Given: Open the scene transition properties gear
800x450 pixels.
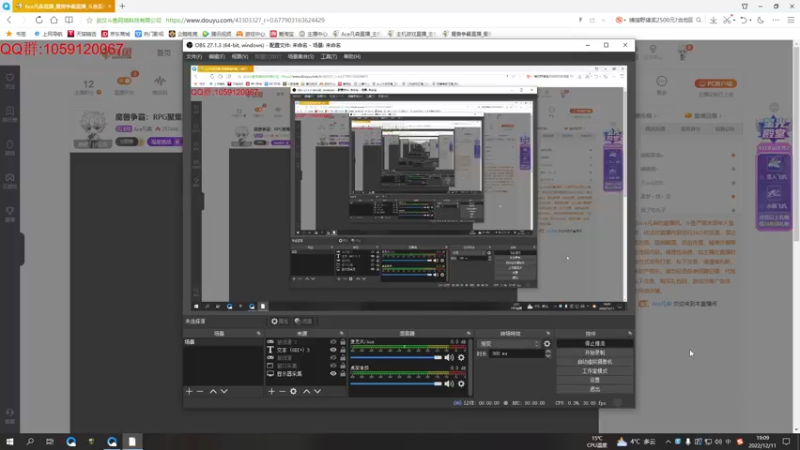Looking at the screenshot, I should coord(547,344).
